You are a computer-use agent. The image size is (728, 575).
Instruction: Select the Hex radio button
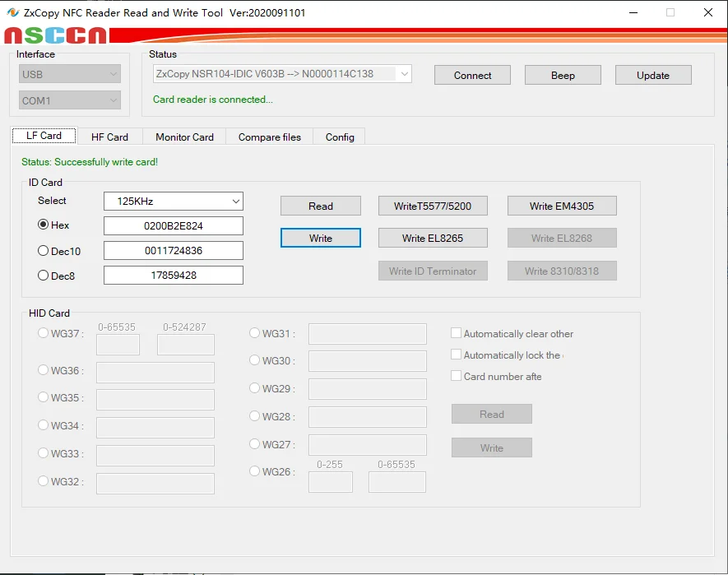pyautogui.click(x=44, y=225)
